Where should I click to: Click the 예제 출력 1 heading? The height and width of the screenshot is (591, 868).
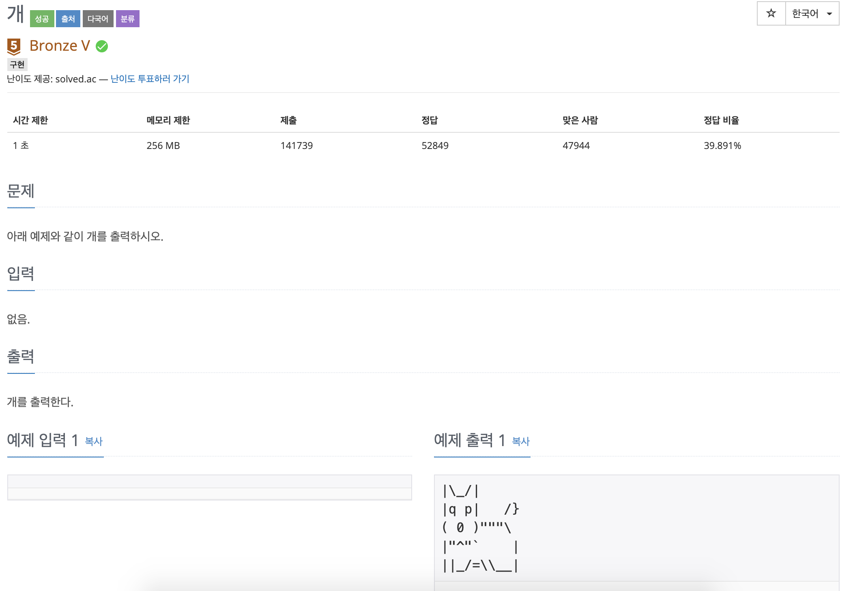pos(469,440)
